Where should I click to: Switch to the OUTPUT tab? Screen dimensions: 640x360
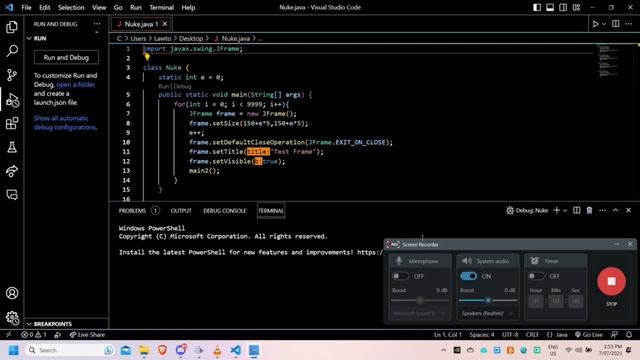point(181,211)
